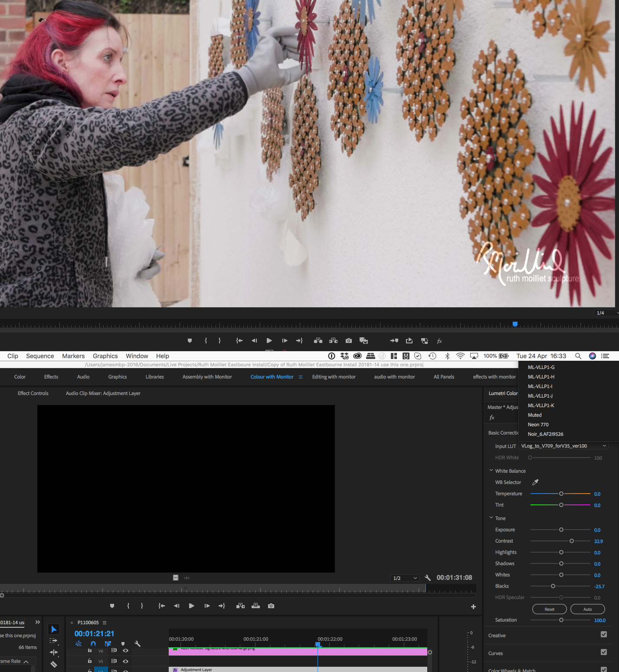Open the Audio Clip Mixer tab
This screenshot has height=672, width=619.
(103, 393)
